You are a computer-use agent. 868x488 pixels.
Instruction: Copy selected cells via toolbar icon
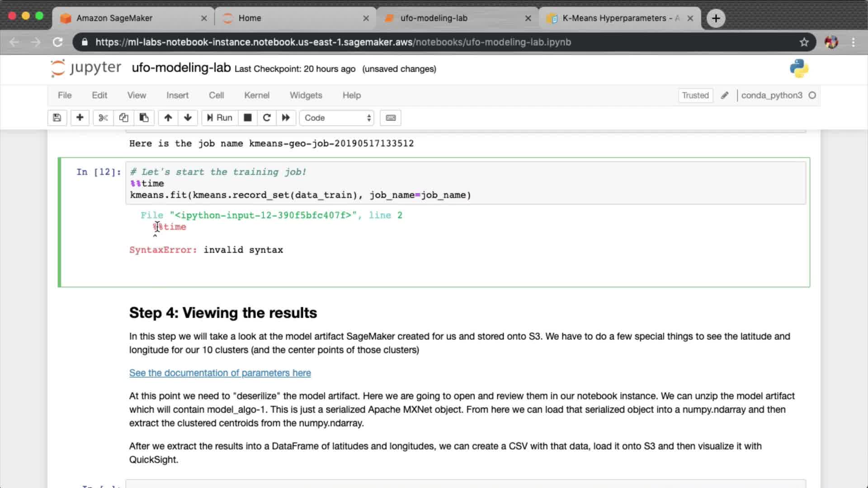point(123,118)
